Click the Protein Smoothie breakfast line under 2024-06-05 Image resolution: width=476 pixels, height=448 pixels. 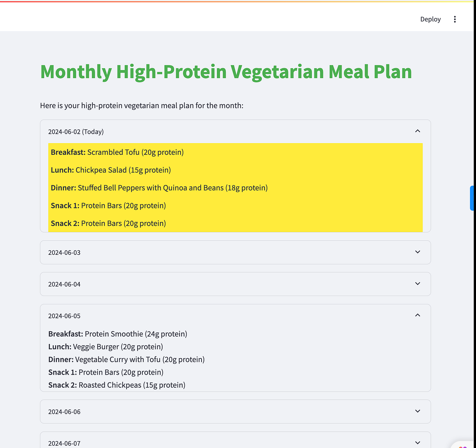[117, 334]
